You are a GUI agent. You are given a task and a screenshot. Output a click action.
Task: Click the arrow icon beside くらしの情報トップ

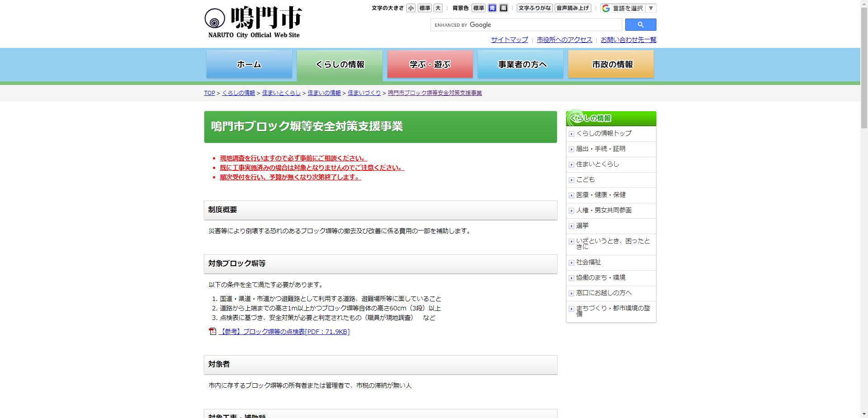pos(571,133)
